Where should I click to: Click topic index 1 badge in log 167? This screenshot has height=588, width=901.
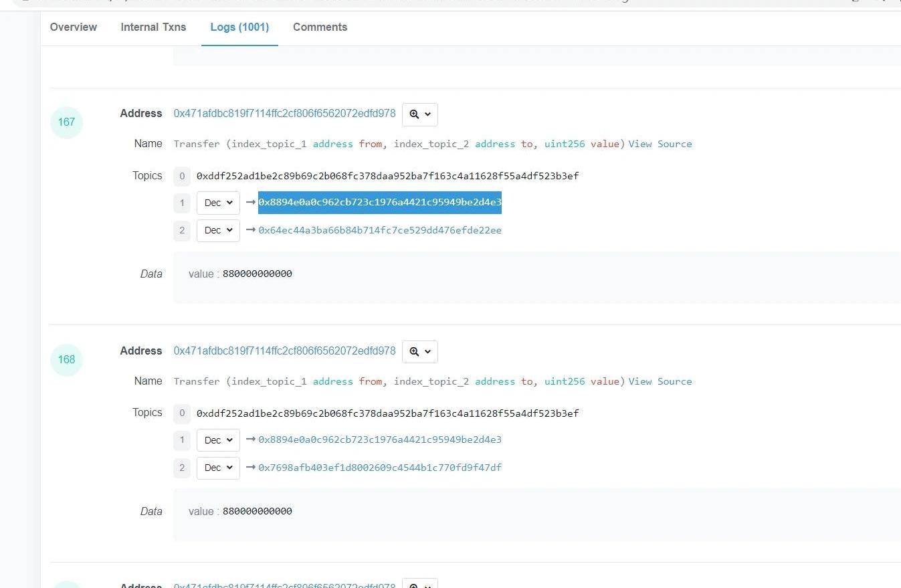click(182, 203)
